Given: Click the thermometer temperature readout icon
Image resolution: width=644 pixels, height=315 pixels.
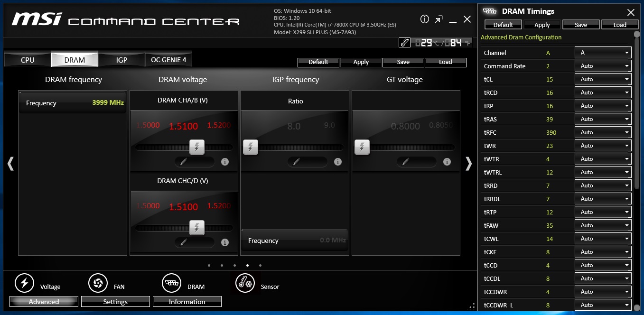Looking at the screenshot, I should tap(404, 42).
